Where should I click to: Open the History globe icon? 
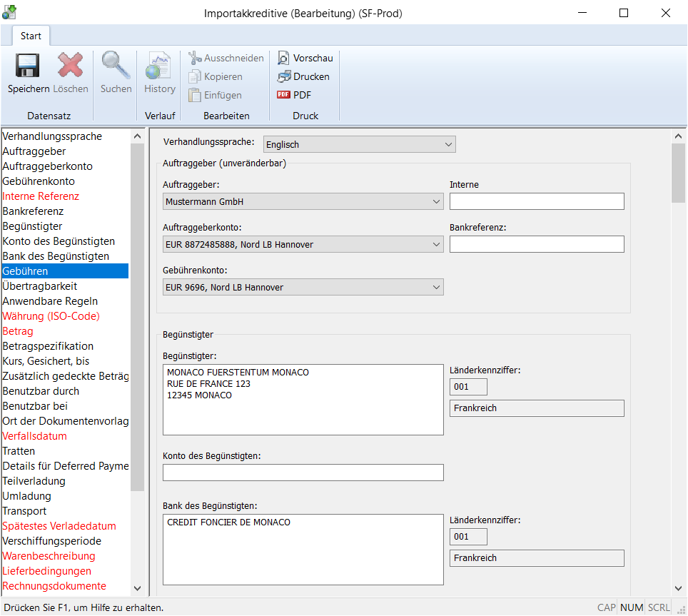coord(159,66)
